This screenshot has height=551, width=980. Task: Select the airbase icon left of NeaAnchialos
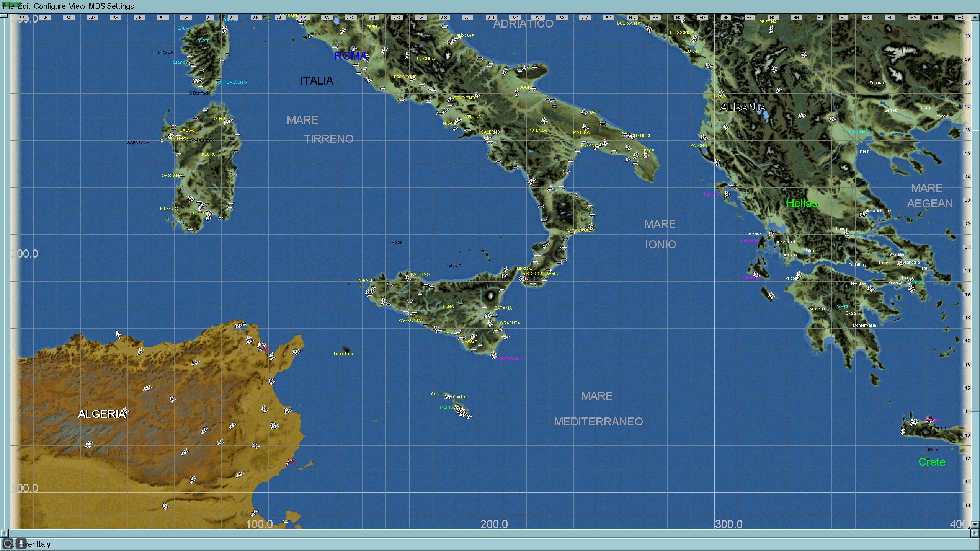coord(862,214)
